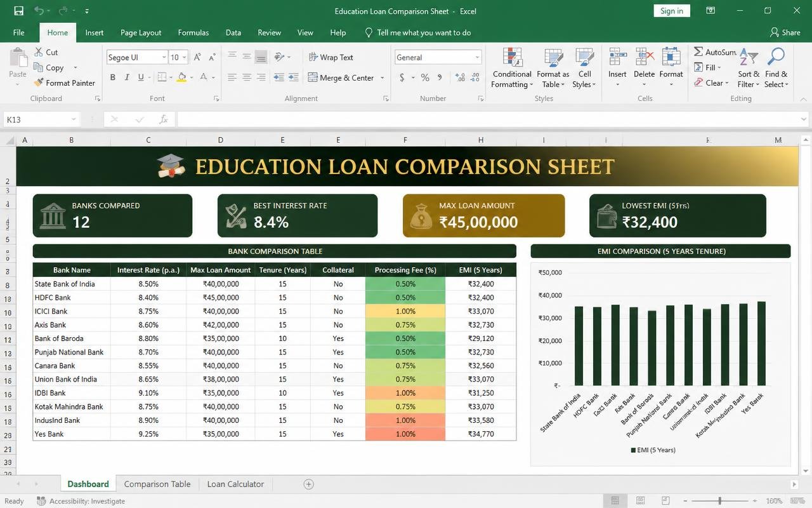812x508 pixels.
Task: Click the Font Color A swatch
Action: [204, 77]
